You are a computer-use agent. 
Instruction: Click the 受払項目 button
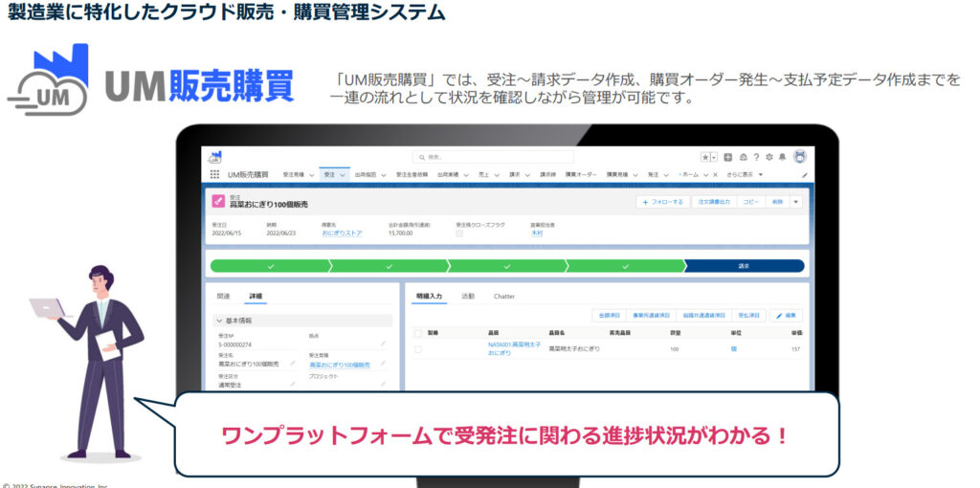[x=748, y=316]
